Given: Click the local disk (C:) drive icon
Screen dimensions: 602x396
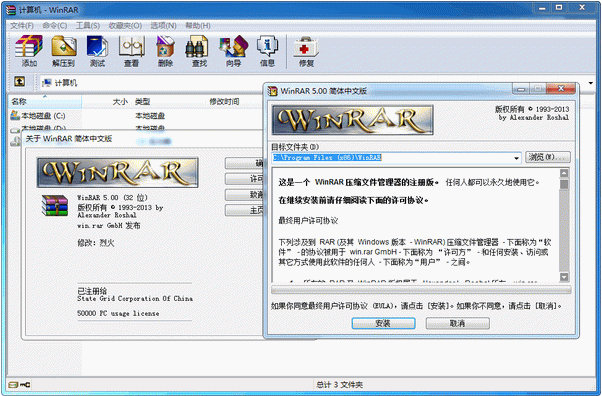Looking at the screenshot, I should [x=15, y=115].
